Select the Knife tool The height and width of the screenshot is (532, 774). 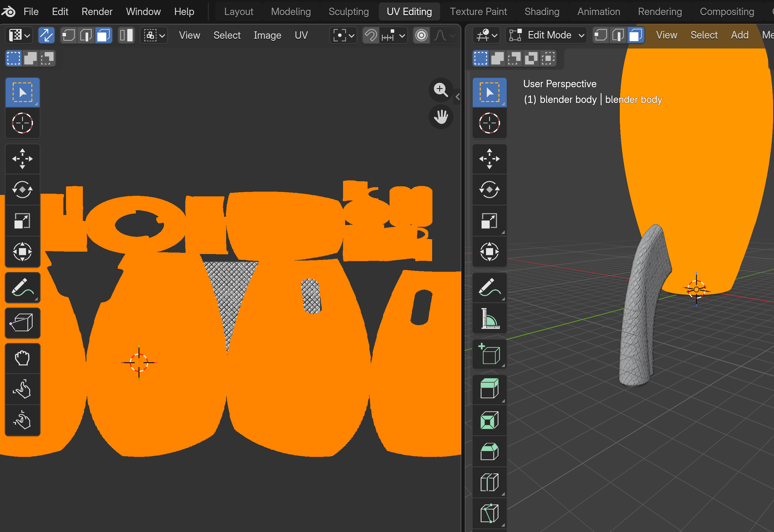point(490,513)
